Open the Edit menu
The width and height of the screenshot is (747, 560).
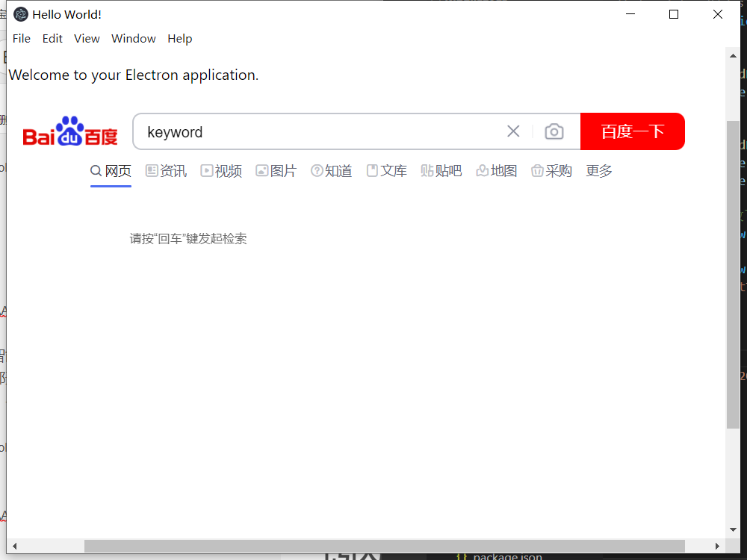[52, 39]
